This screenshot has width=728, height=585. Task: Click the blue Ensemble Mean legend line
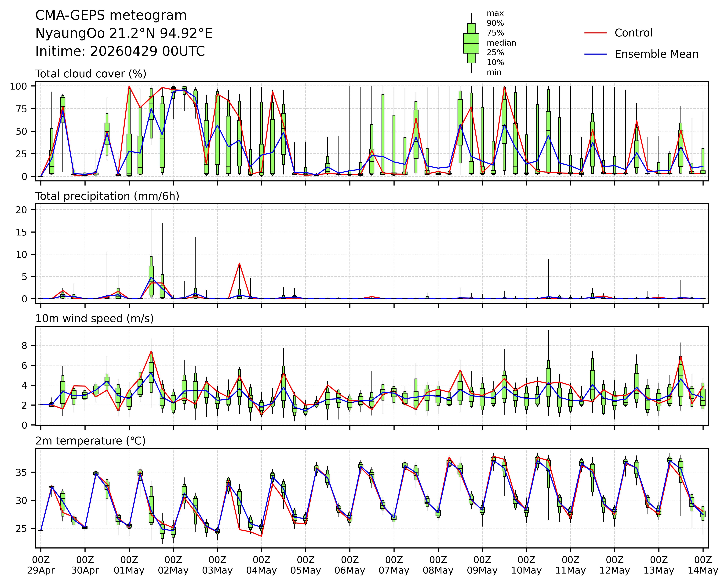pyautogui.click(x=595, y=54)
